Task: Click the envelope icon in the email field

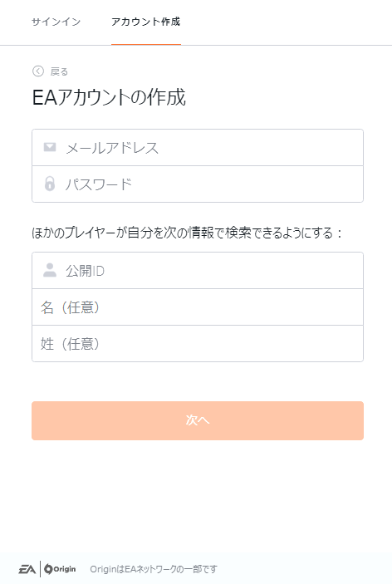Action: coord(50,147)
